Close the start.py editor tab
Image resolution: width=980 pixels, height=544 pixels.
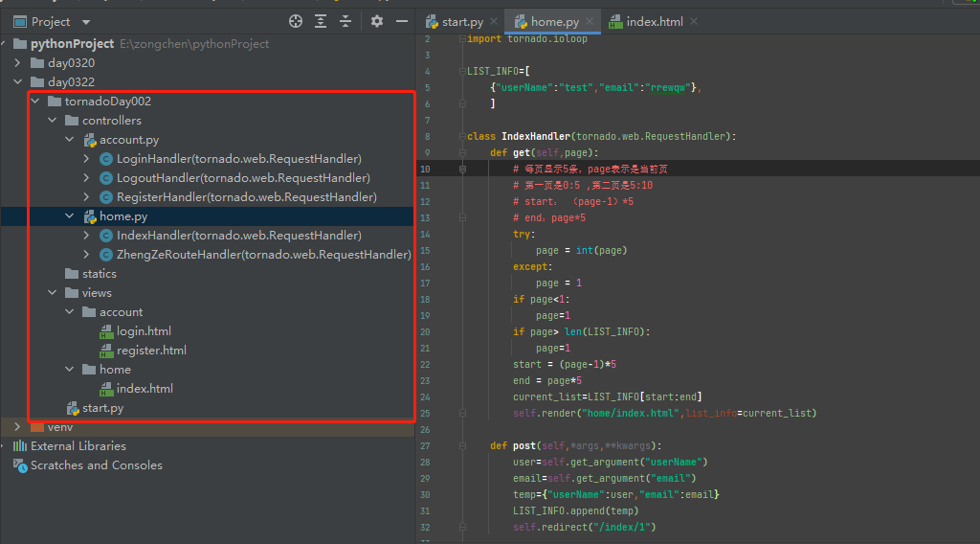493,21
